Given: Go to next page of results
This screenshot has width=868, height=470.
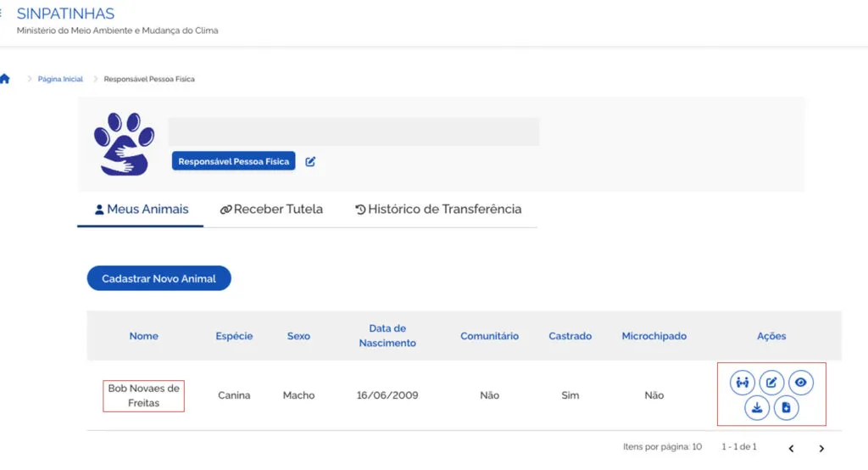Looking at the screenshot, I should (x=821, y=449).
